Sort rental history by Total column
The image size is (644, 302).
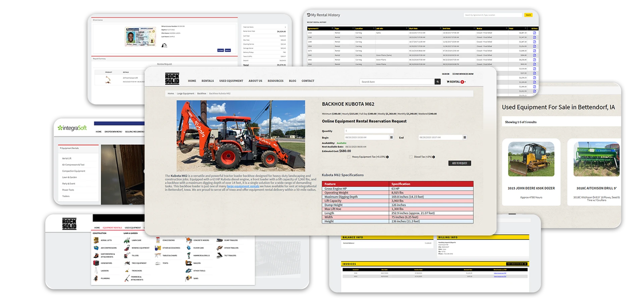coord(518,29)
